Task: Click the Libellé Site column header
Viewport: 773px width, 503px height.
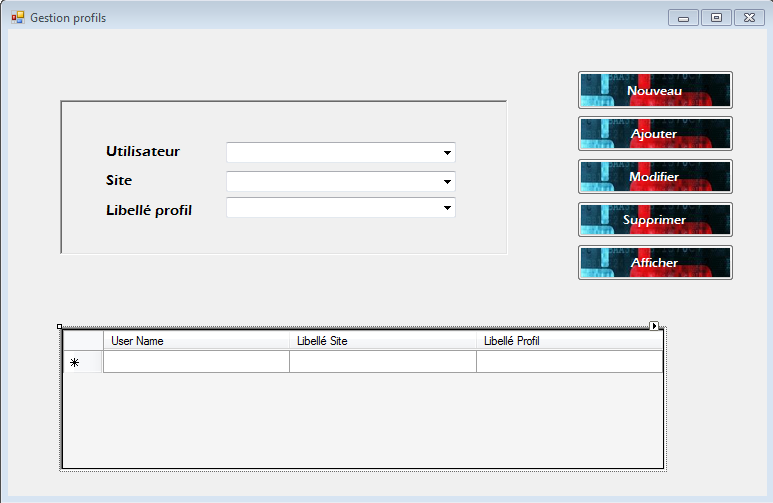Action: 383,341
